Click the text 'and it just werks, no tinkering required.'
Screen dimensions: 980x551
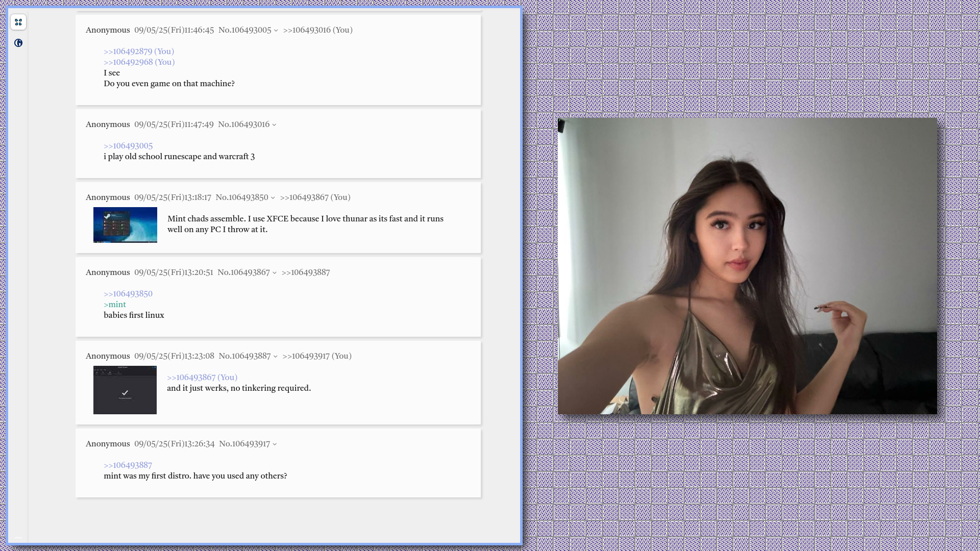239,388
